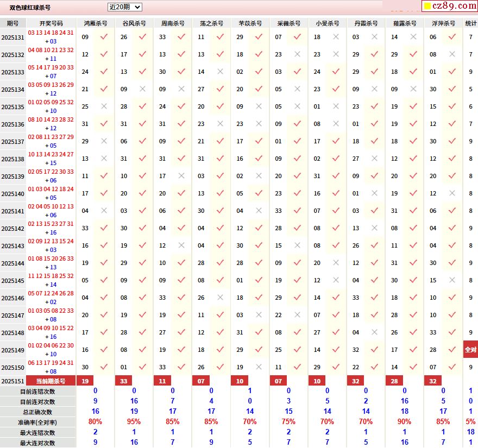
Task: Click the checkmark in 薤露杀号 row 2025150
Action: tap(413, 367)
